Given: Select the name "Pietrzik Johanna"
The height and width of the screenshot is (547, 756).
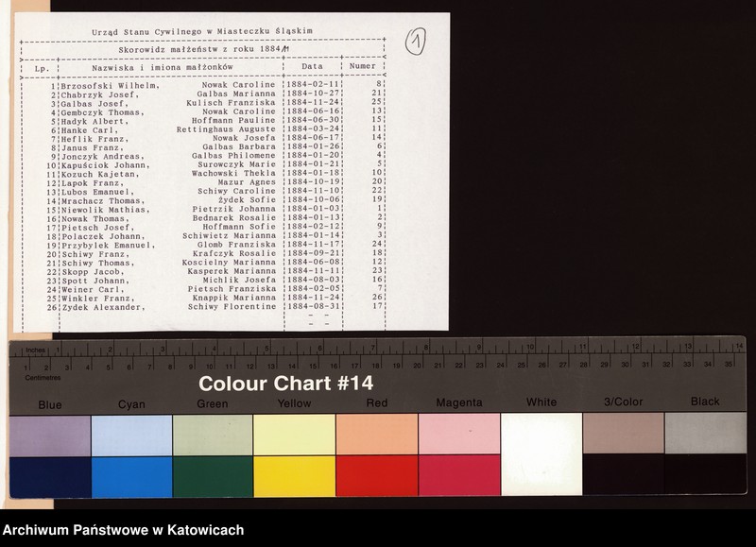Looking at the screenshot, I should tap(233, 209).
